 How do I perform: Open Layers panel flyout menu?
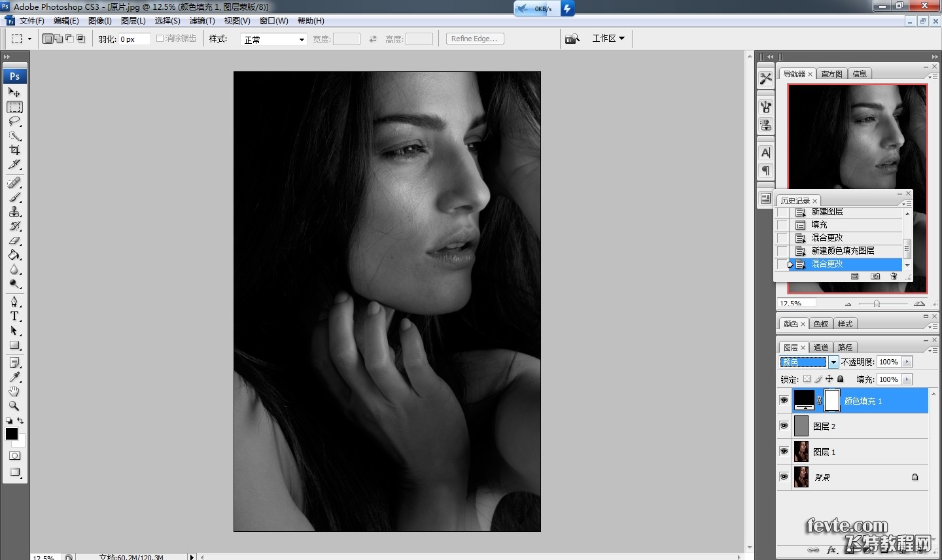(932, 350)
